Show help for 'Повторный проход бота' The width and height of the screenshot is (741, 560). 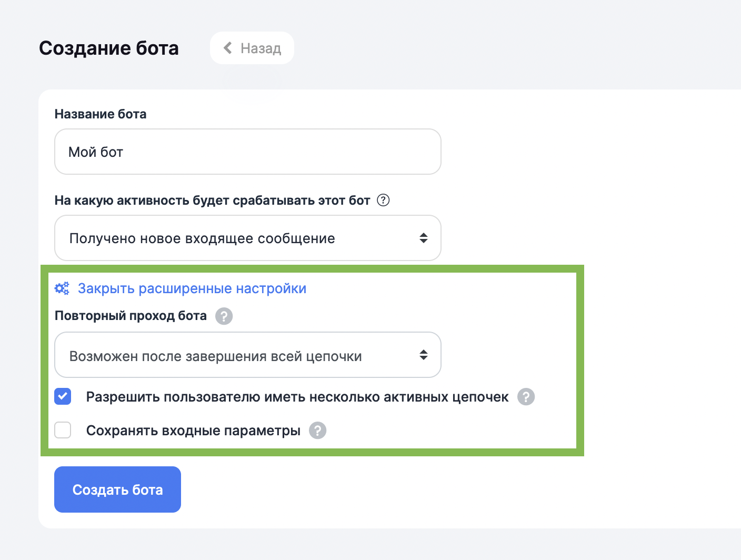pos(224,316)
